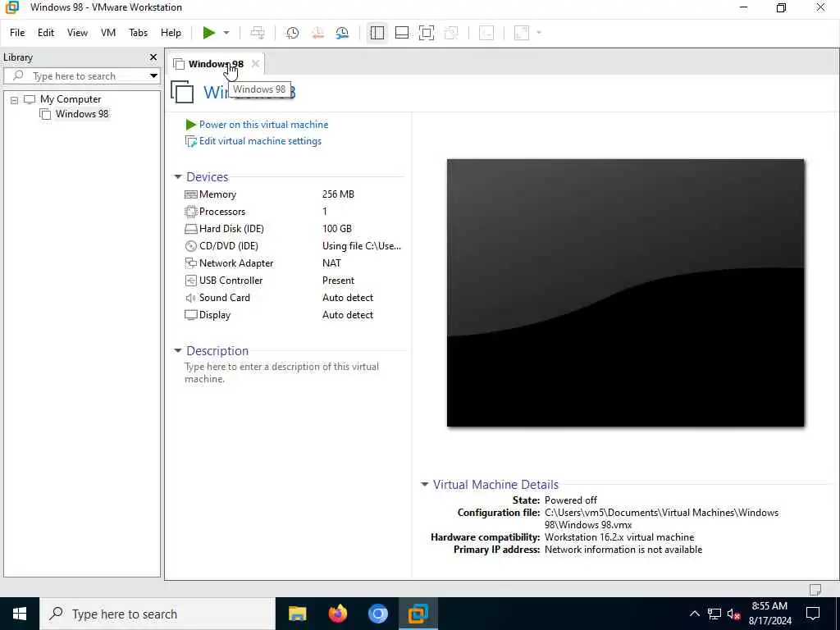Collapse the Devices section
The image size is (840, 630).
(178, 177)
